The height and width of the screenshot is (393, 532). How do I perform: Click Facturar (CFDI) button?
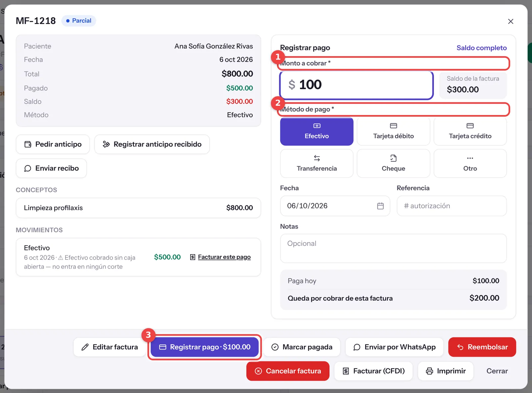pos(374,371)
